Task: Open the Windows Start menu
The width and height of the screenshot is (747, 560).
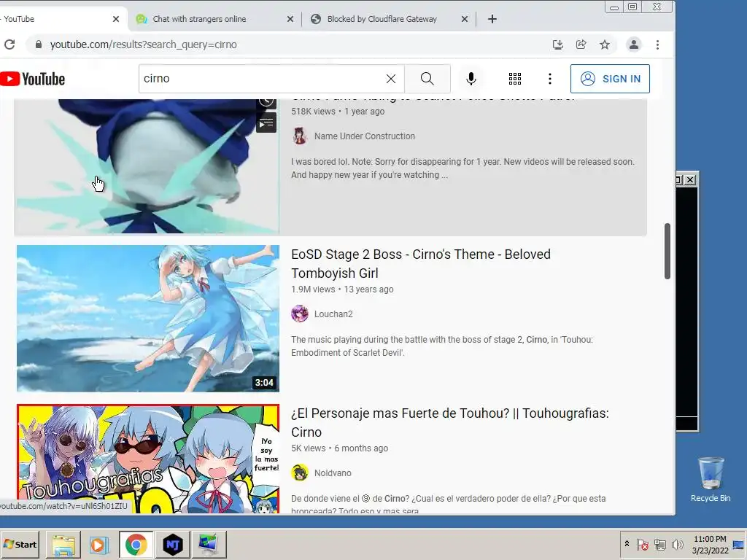Action: coord(20,544)
